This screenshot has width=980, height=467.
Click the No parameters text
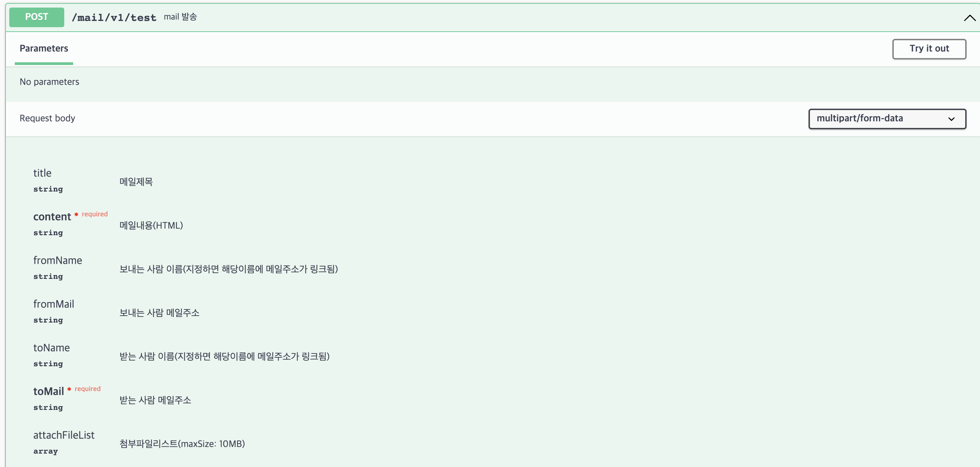pos(49,82)
